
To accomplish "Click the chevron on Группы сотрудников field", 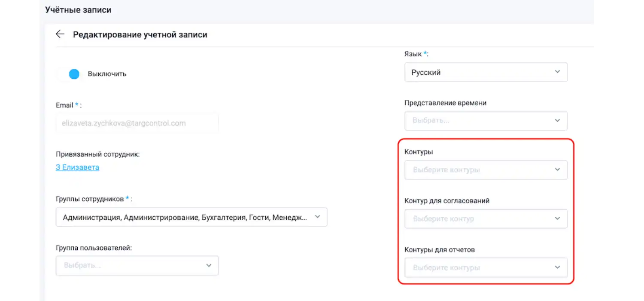I will (318, 217).
